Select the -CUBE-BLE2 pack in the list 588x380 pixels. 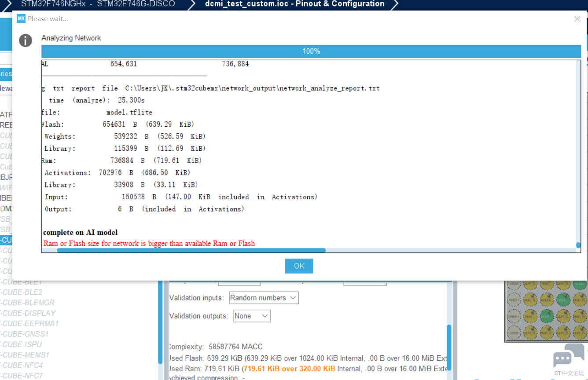coord(22,292)
